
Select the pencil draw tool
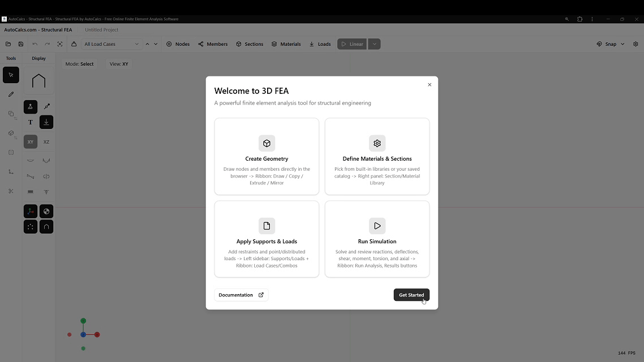pos(11,94)
